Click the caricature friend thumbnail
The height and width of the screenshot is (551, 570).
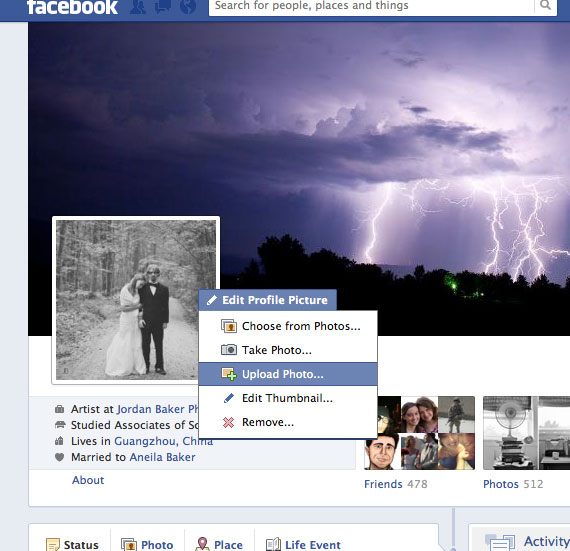tap(382, 452)
